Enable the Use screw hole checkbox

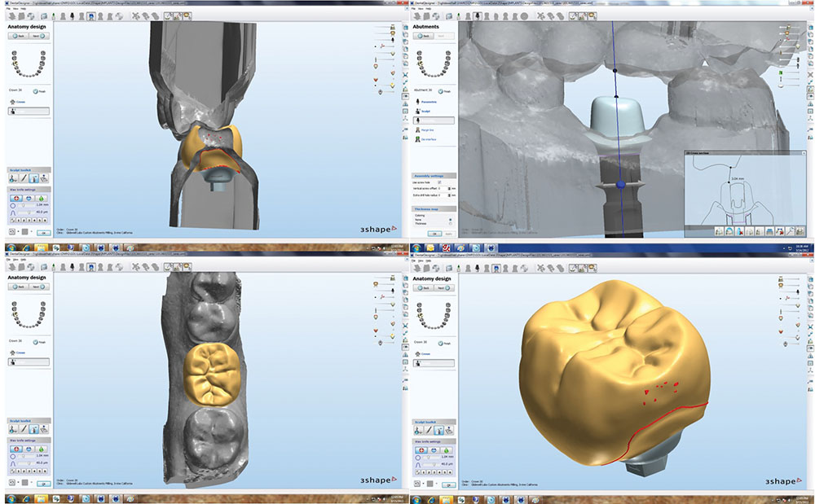(440, 182)
